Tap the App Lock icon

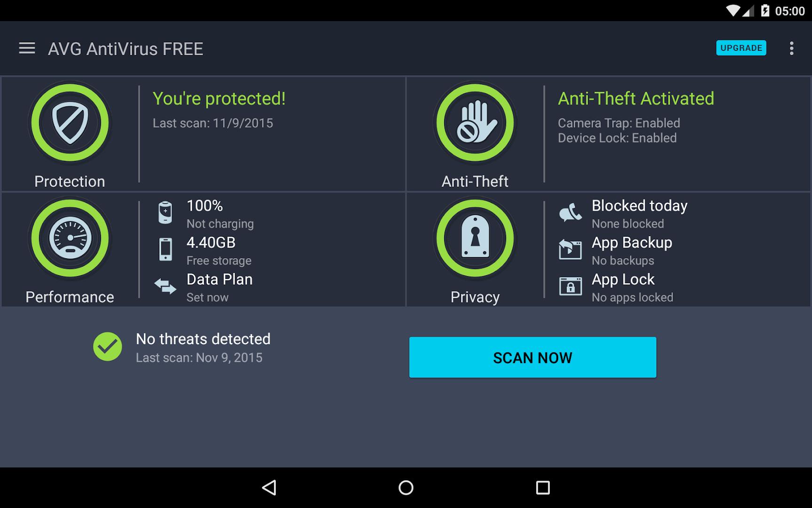[x=570, y=286]
